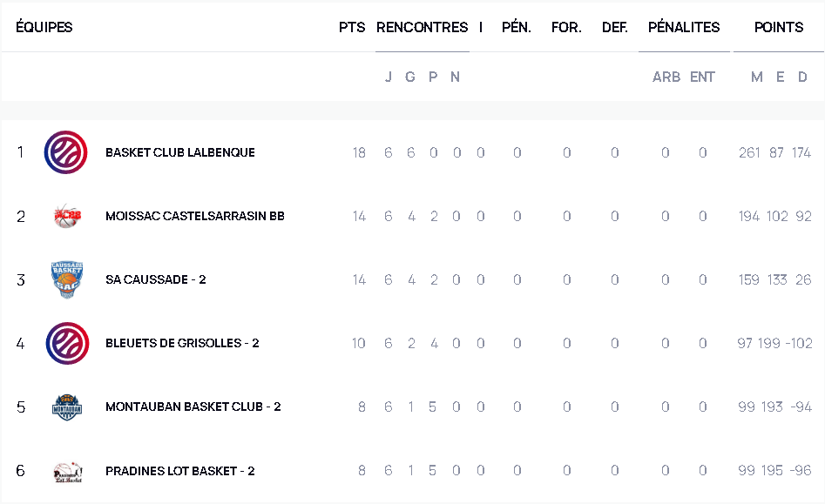Click the Bleuets de Grisolles logo
This screenshot has width=825, height=504.
pos(66,343)
